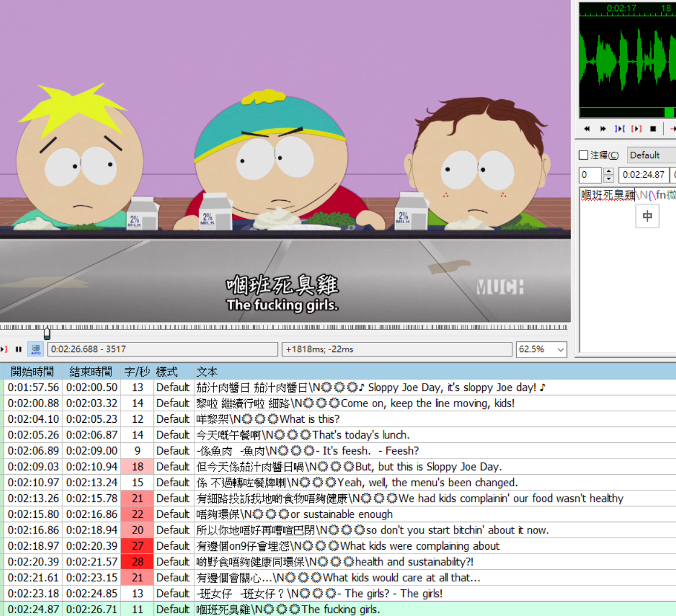Play the audio selection with blue brackets
Screen dimensions: 676x616
click(619, 129)
